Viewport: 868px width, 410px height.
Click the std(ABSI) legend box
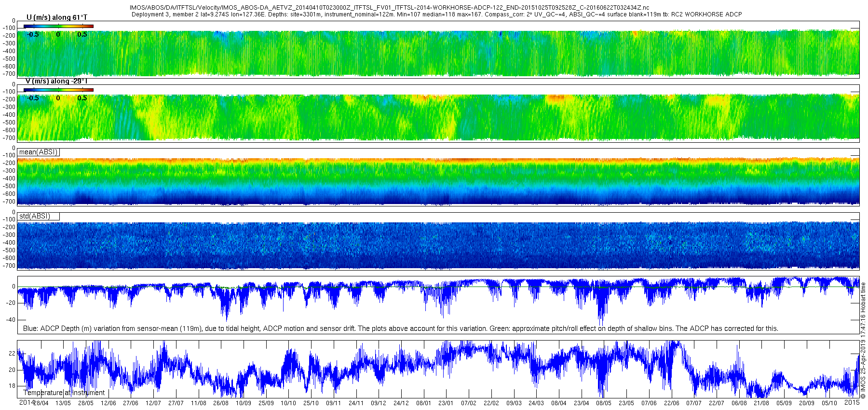(39, 216)
